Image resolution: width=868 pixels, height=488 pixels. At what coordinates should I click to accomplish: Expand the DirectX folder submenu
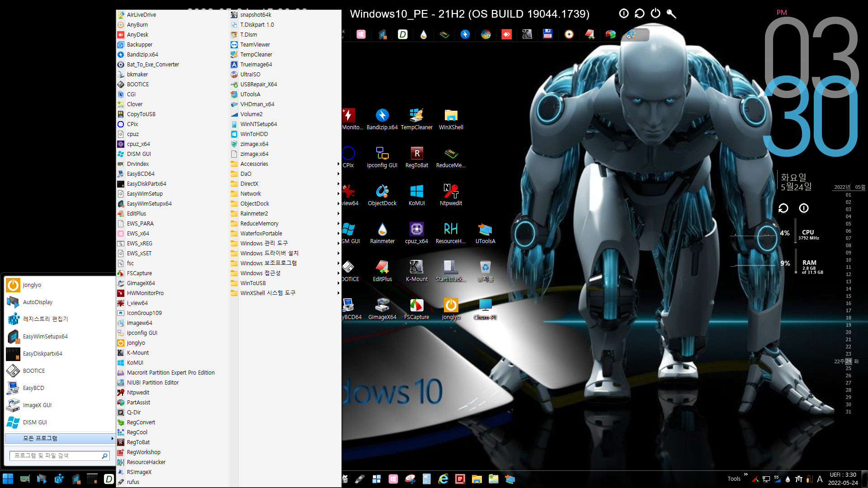coord(285,184)
